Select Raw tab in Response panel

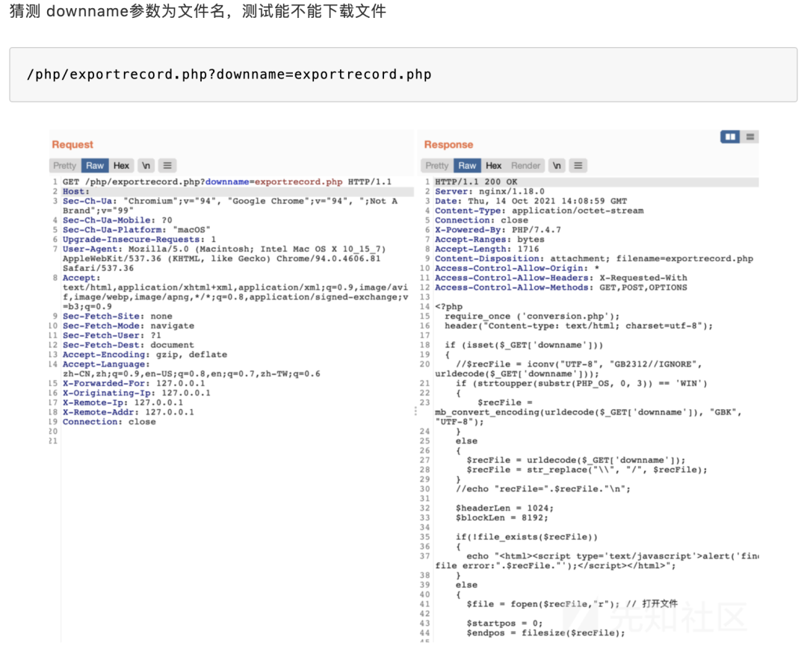coord(467,166)
